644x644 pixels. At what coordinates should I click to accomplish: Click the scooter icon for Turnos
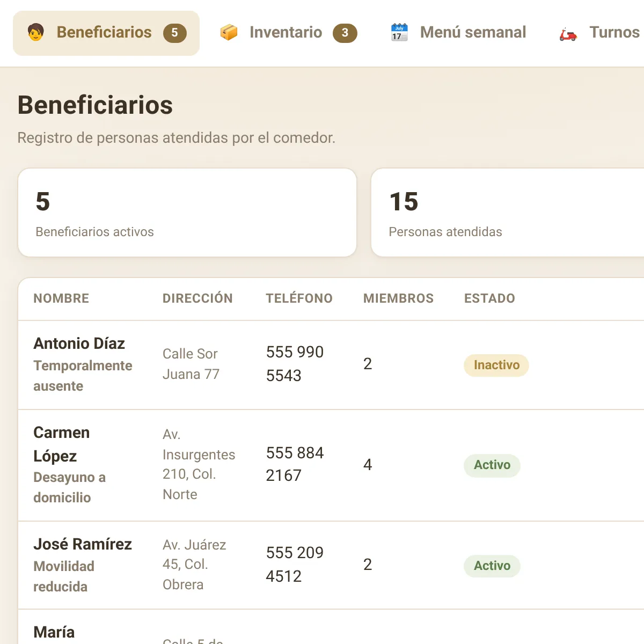point(568,33)
